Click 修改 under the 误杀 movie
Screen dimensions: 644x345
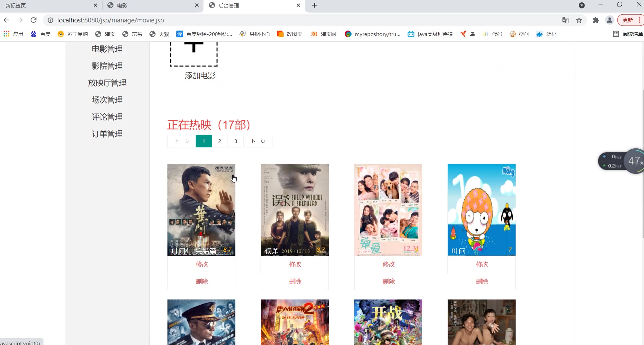point(295,264)
